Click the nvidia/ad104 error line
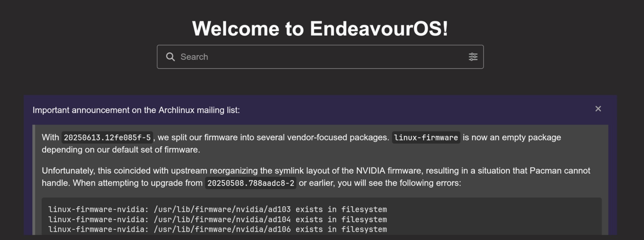 point(217,219)
